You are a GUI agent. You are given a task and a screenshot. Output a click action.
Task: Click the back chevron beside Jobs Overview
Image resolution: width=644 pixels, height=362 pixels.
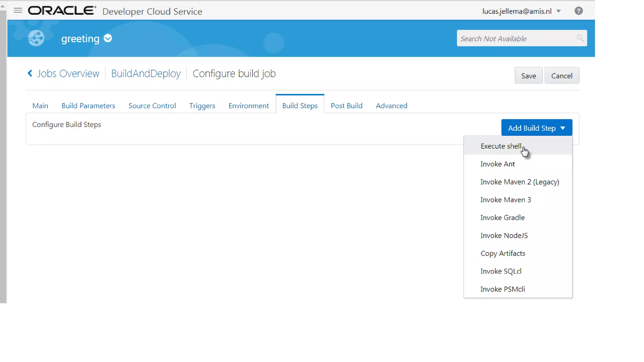[x=30, y=74]
